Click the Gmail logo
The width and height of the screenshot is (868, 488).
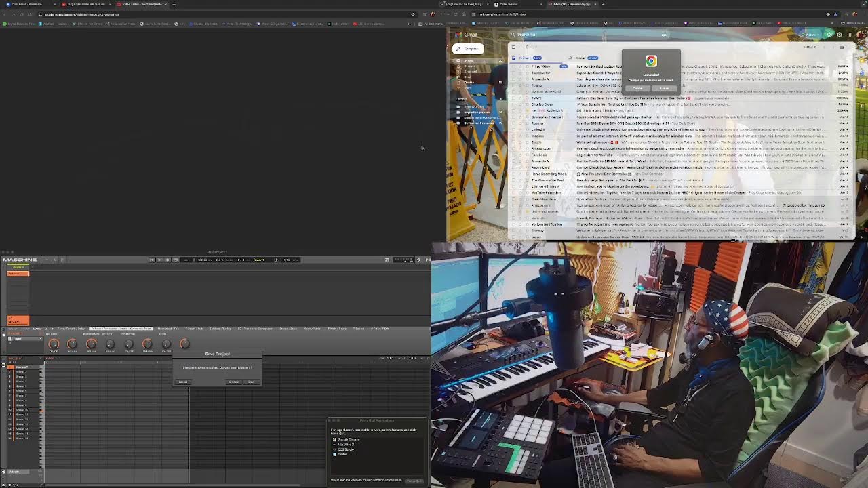click(x=465, y=35)
